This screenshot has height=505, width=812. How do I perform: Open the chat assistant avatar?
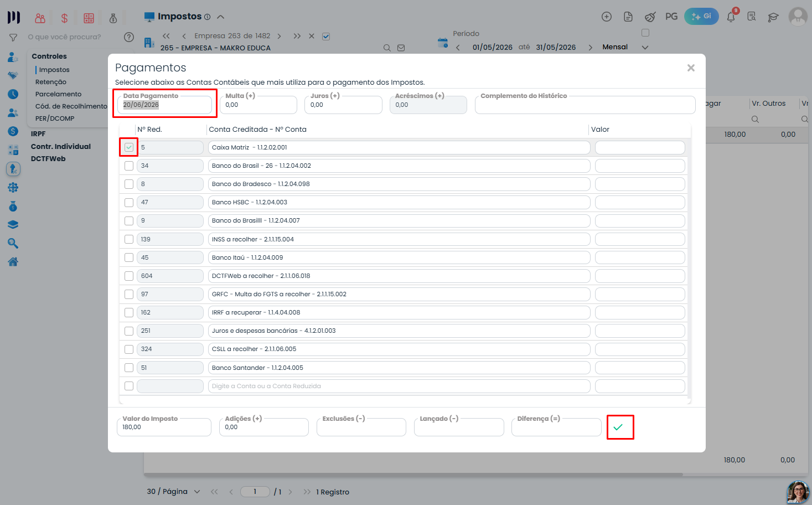pos(798,492)
